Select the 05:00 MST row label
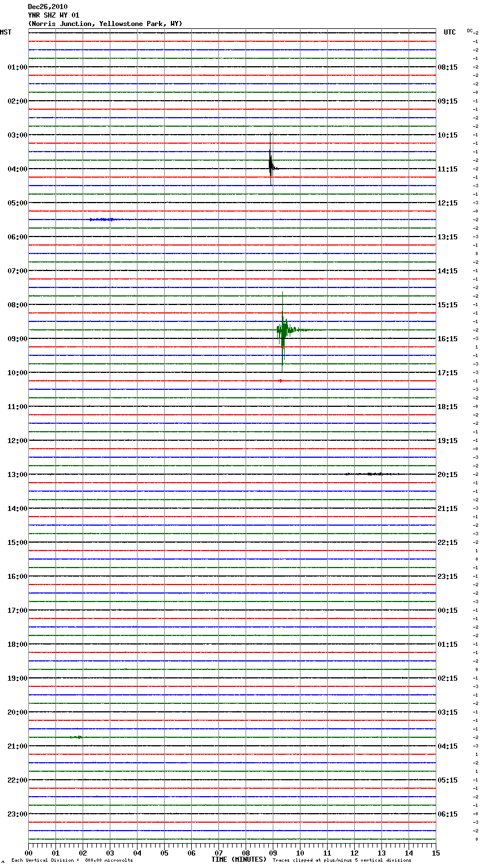 [x=18, y=203]
